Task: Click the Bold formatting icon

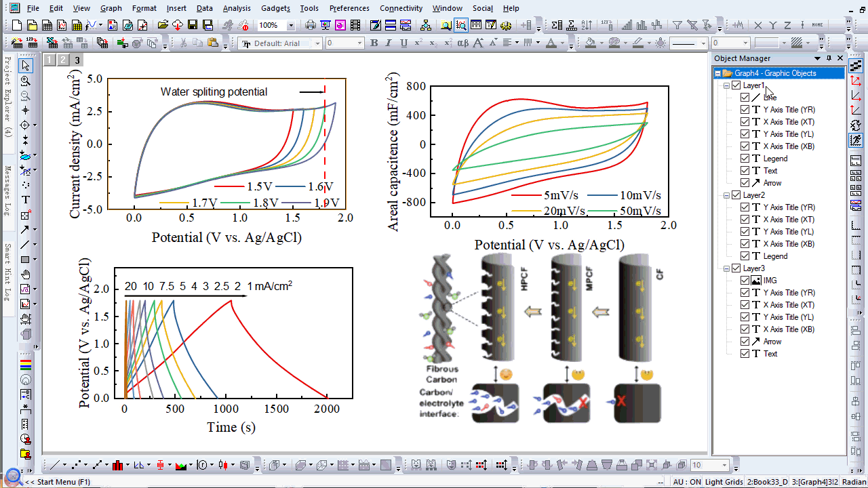Action: [374, 43]
